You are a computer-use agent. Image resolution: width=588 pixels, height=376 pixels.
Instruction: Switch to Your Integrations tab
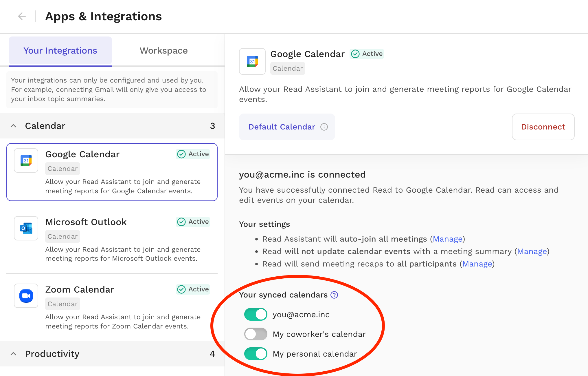(x=60, y=51)
